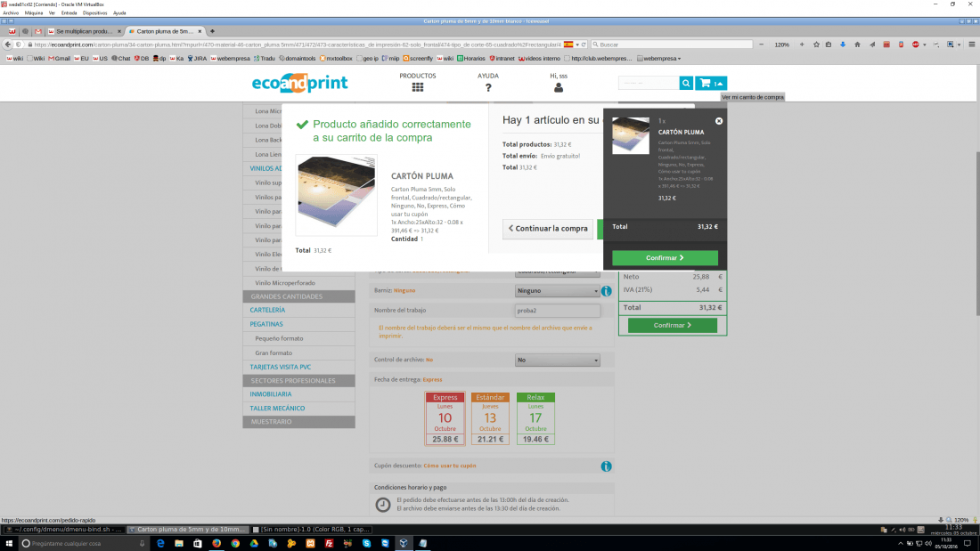This screenshot has height=551, width=980.
Task: Click the Windows Start button
Action: [x=9, y=544]
